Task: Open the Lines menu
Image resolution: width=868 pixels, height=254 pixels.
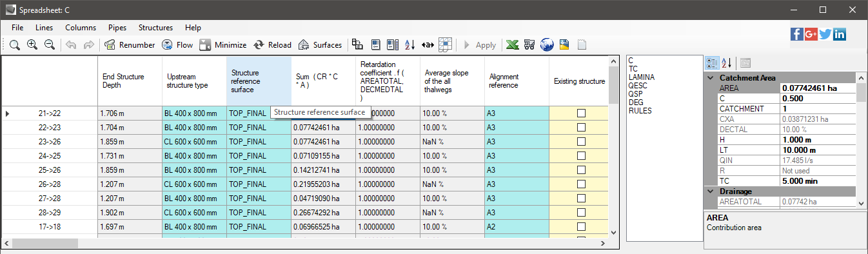Action: tap(44, 28)
